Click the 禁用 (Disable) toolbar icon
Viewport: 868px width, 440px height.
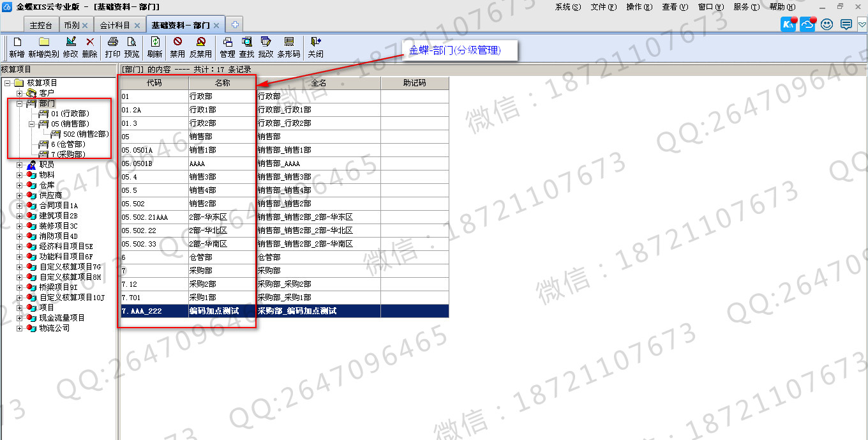(177, 42)
